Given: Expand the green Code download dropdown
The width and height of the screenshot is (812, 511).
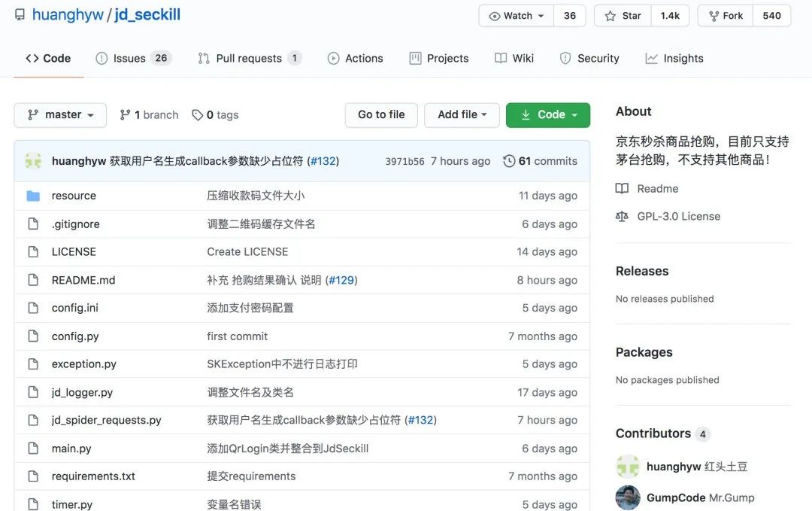Looking at the screenshot, I should click(x=548, y=115).
